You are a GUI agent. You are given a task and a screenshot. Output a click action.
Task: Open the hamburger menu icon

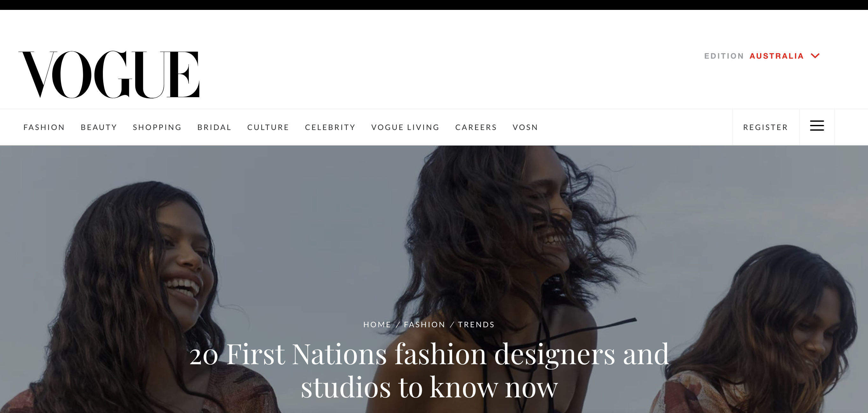click(817, 126)
